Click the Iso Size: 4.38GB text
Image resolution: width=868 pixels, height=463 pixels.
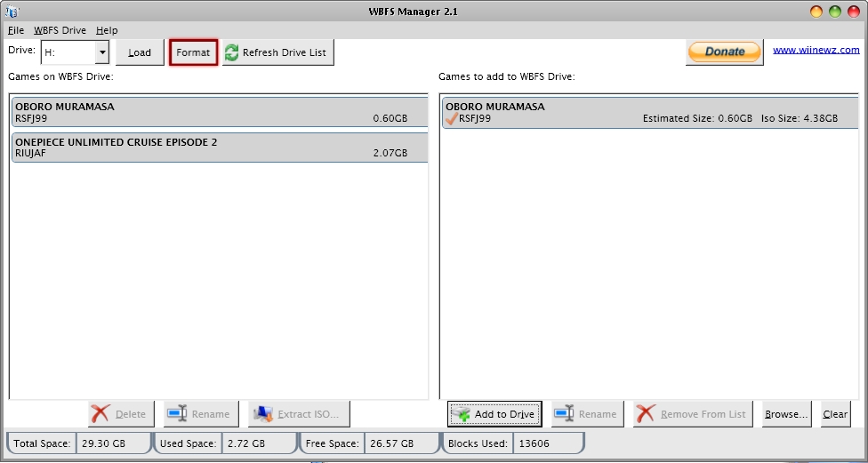800,118
